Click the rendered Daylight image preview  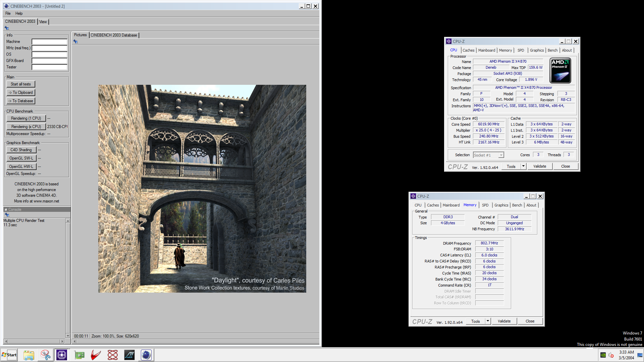point(202,189)
